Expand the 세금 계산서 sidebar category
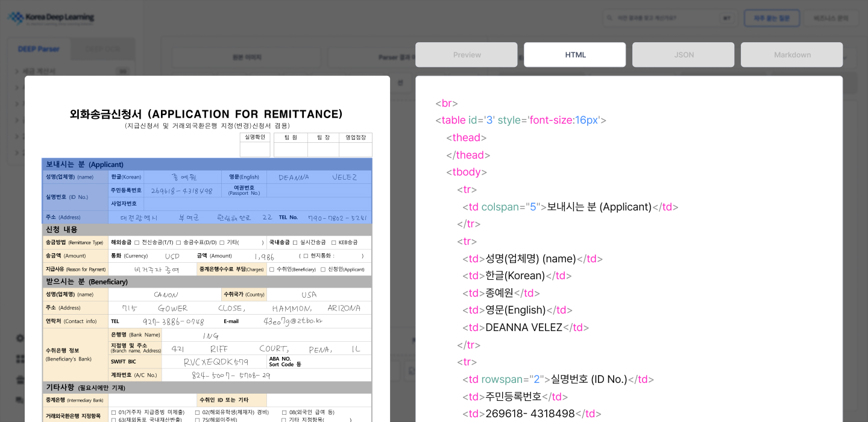The width and height of the screenshot is (868, 422). coord(35,71)
